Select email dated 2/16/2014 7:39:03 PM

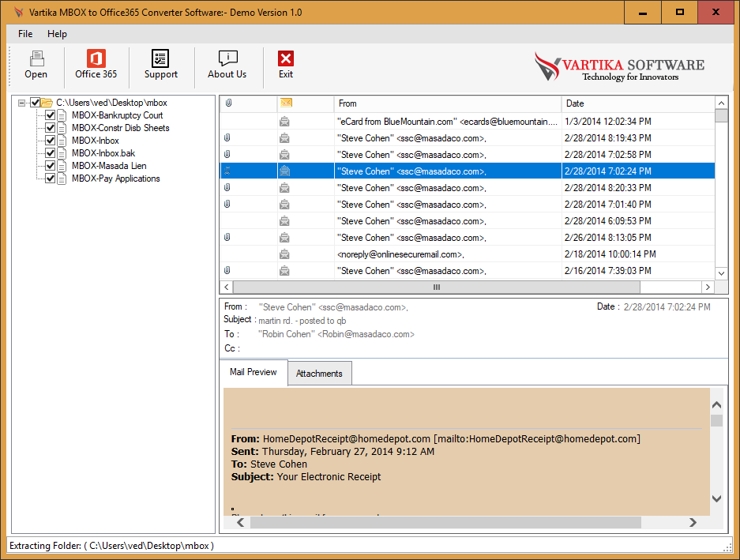[x=468, y=271]
